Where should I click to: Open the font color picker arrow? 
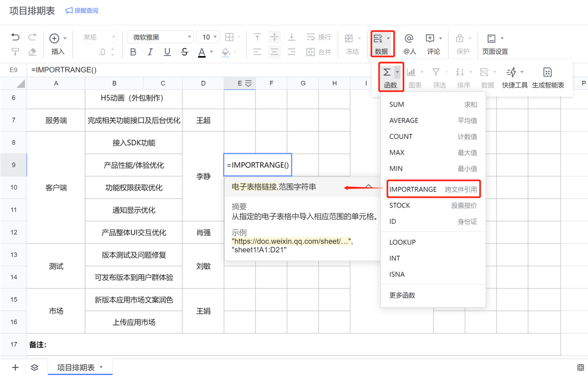(211, 52)
